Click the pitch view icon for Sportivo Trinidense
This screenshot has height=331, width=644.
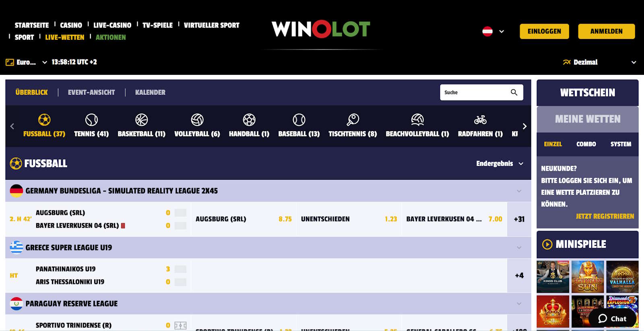pyautogui.click(x=180, y=325)
